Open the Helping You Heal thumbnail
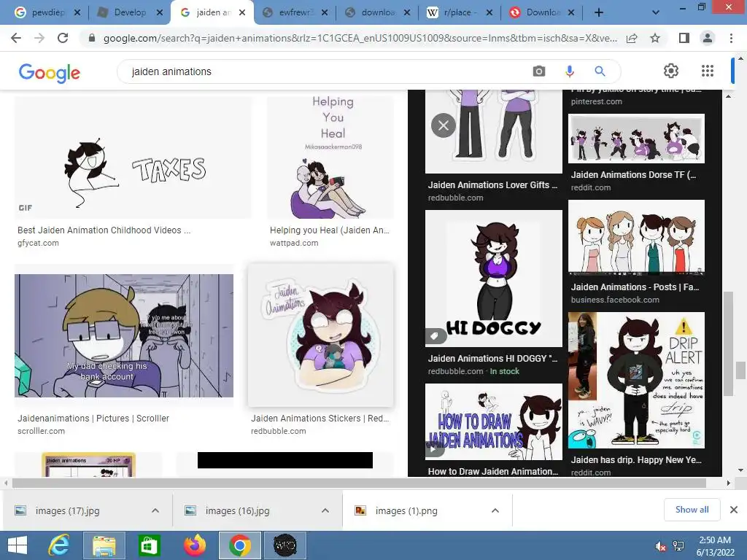 pos(330,157)
